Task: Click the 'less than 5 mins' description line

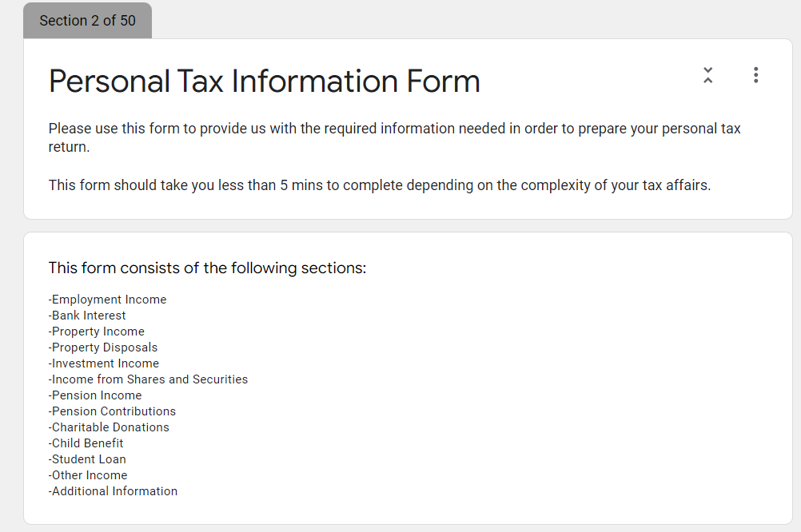Action: pos(379,185)
